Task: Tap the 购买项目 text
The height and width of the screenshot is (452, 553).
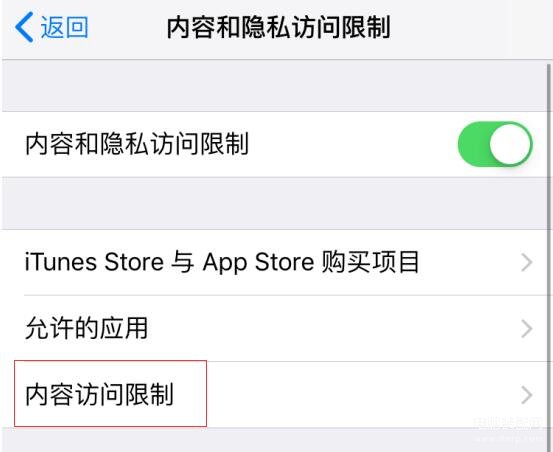Action: click(x=370, y=262)
